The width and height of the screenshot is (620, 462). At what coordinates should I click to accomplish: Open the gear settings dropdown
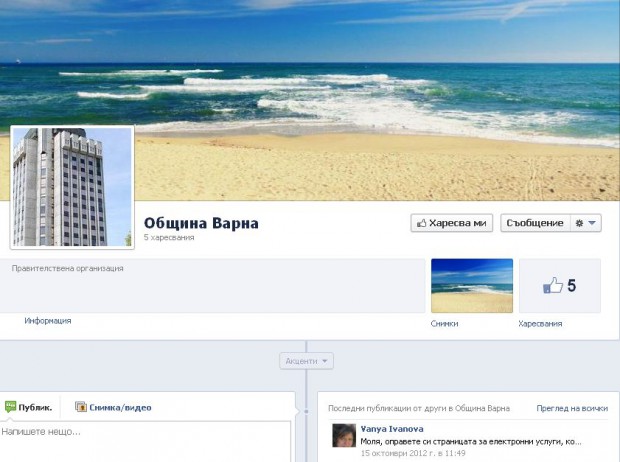(586, 223)
